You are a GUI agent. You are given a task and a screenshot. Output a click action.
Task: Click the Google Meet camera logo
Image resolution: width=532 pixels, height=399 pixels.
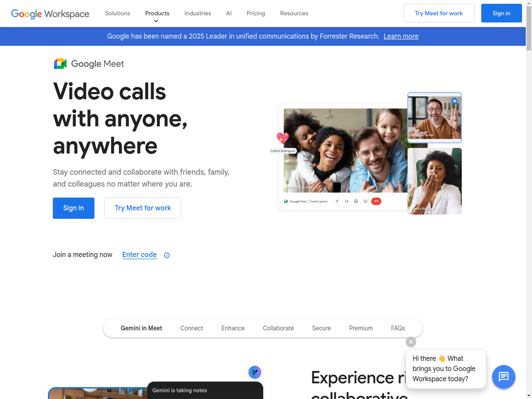pos(60,64)
